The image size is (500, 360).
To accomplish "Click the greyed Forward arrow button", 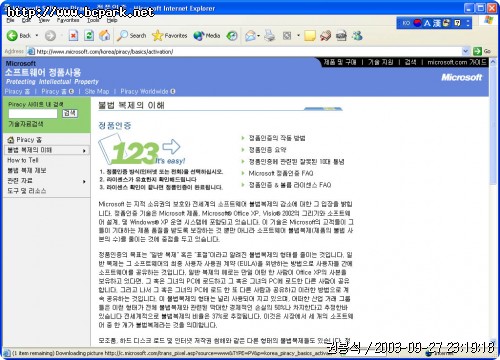I will click(50, 35).
